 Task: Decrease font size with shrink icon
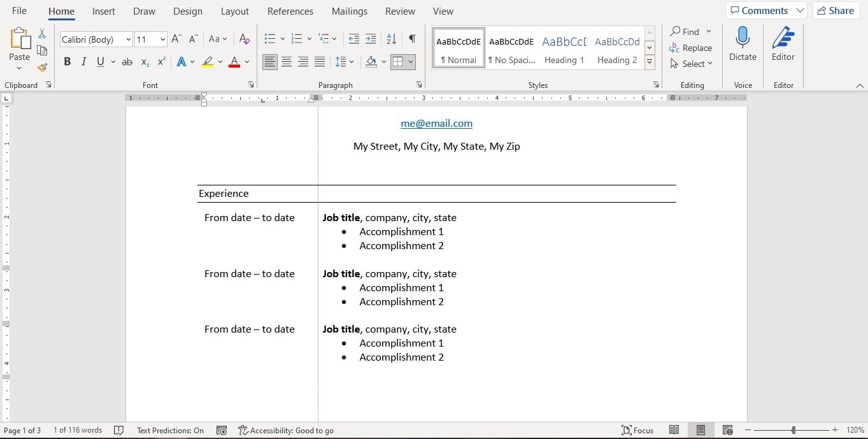tap(194, 40)
